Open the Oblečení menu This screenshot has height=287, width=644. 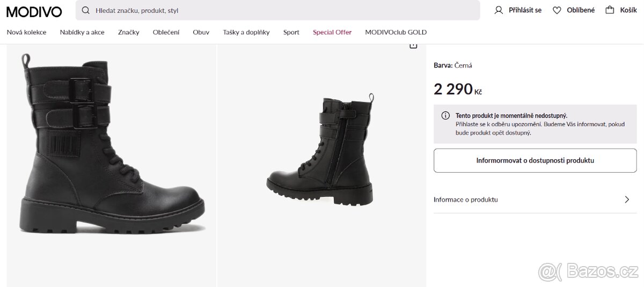(x=166, y=32)
